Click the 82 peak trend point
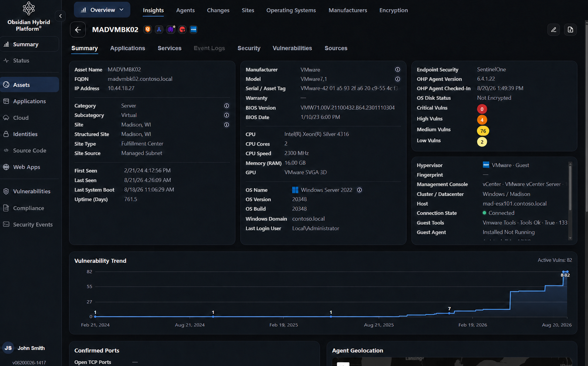 point(567,272)
